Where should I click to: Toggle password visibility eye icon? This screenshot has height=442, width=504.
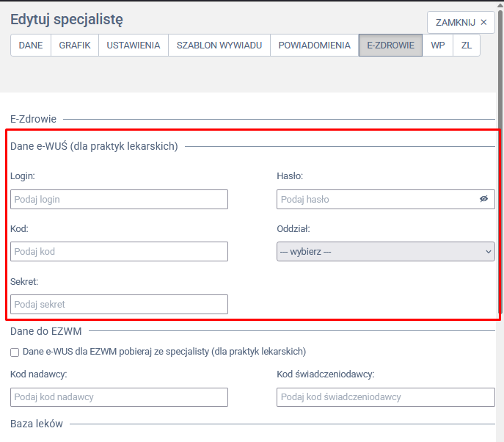[x=483, y=199]
